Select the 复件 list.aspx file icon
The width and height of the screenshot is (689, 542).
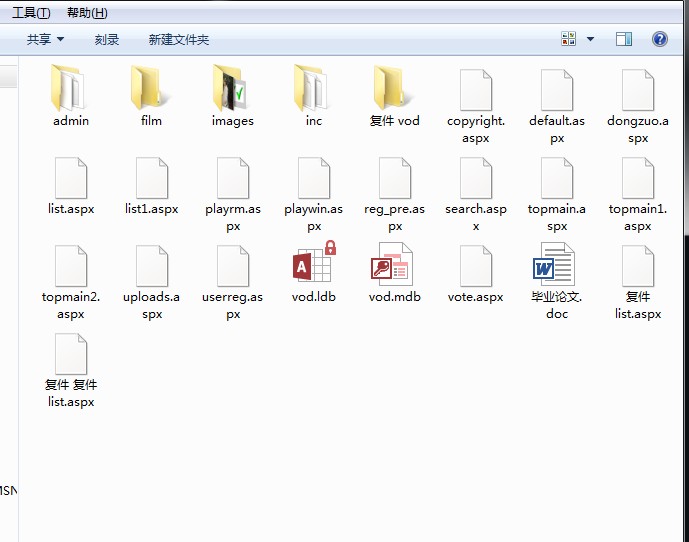tap(638, 266)
